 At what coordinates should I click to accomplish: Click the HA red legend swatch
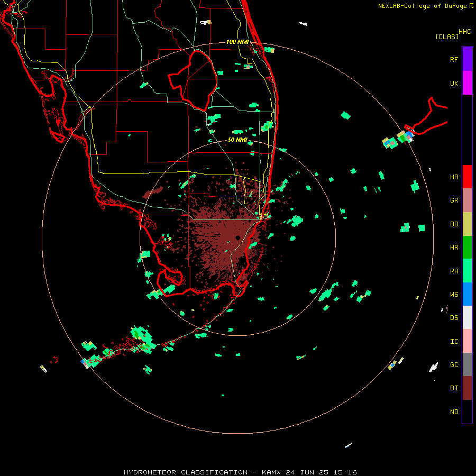(467, 177)
